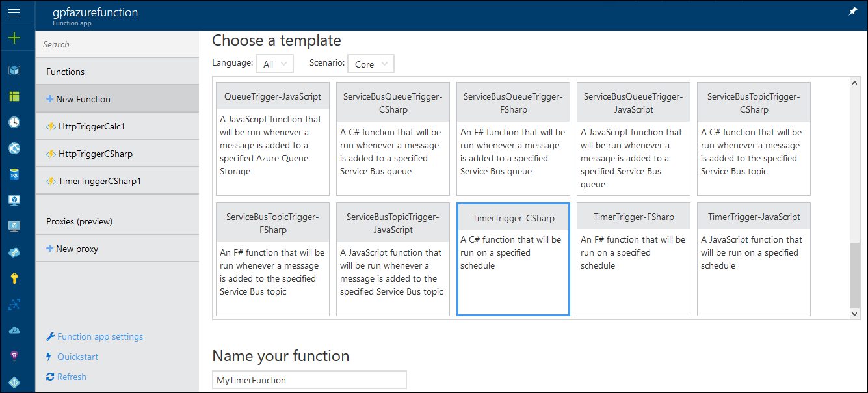Choose the TimerTrigger-JavaScript template

click(x=754, y=259)
